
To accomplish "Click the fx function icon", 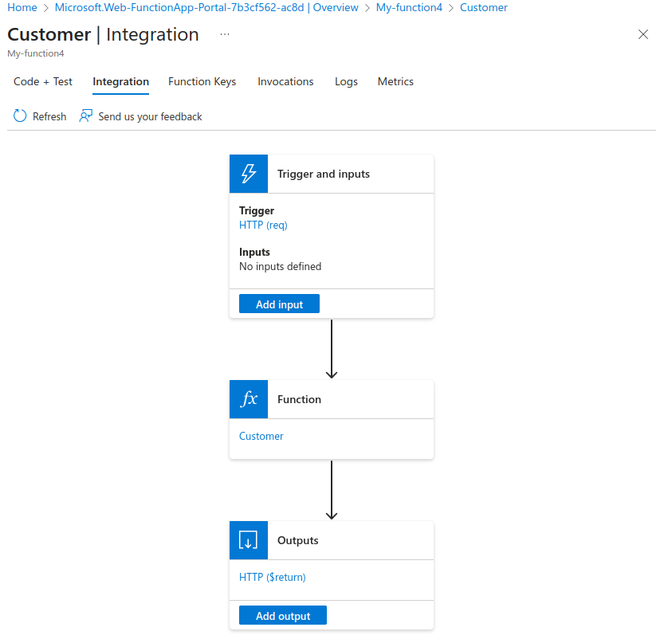I will tap(249, 399).
